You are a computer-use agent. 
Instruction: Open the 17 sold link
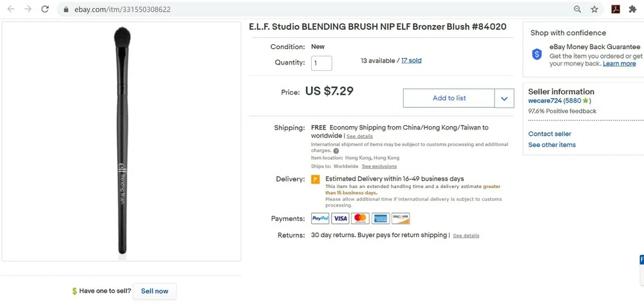point(411,61)
